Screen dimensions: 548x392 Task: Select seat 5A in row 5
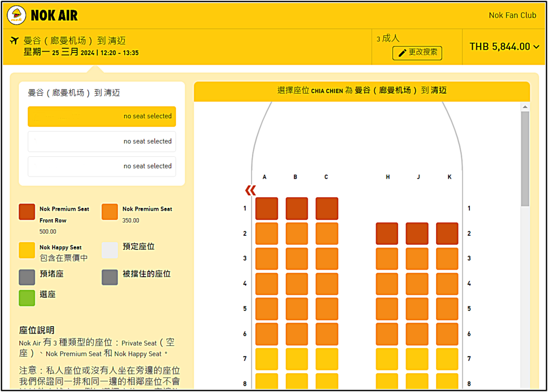tap(267, 309)
